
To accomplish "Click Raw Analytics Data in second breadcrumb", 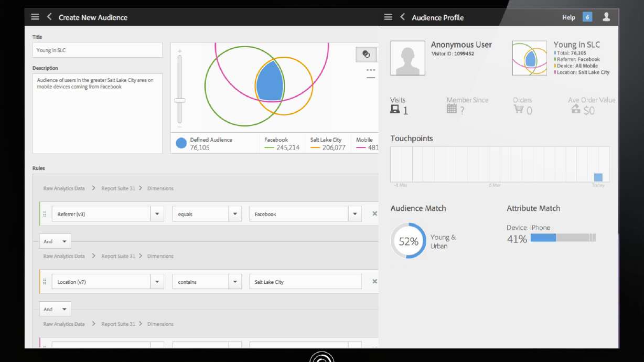I will [x=64, y=256].
